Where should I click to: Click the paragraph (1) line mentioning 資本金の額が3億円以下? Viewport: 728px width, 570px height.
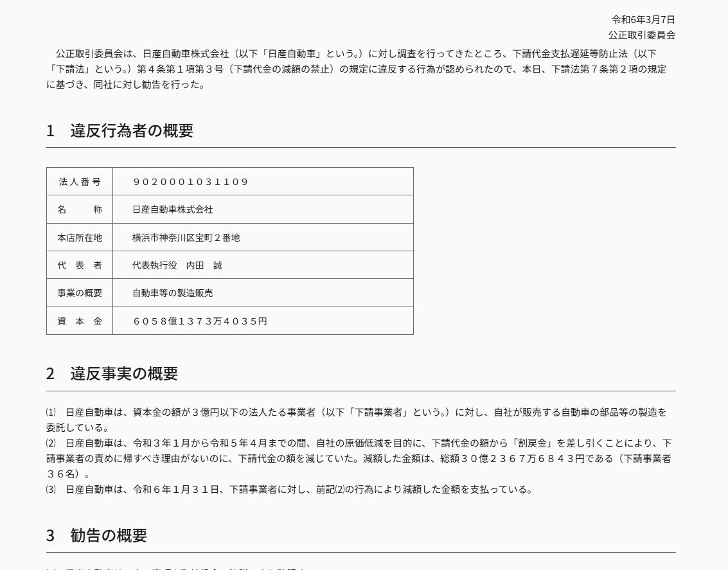tap(356, 412)
